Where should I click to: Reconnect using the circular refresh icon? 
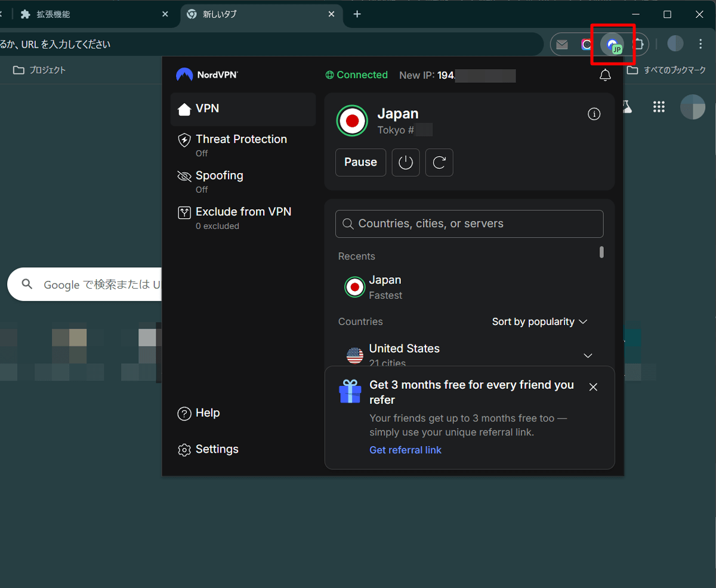439,162
